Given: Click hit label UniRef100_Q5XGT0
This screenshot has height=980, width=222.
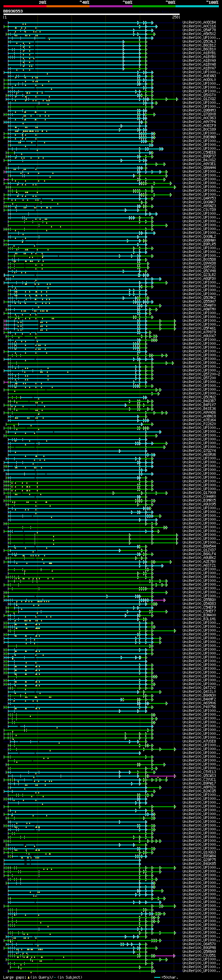Looking at the screenshot, I should tap(199, 95).
